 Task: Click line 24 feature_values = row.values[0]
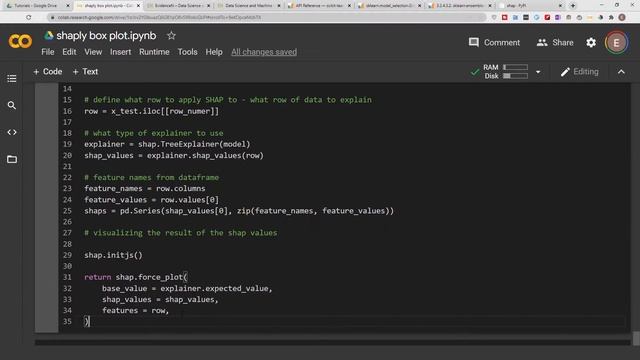[151, 200]
